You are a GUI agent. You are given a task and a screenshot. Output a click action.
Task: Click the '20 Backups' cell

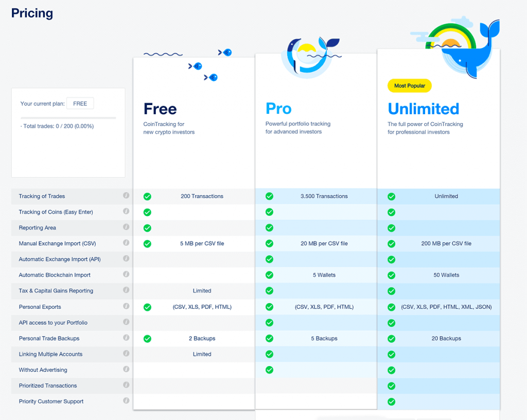pos(446,339)
